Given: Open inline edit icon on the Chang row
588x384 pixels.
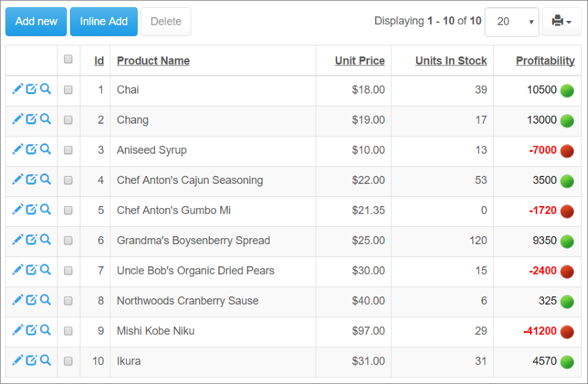Looking at the screenshot, I should [31, 119].
